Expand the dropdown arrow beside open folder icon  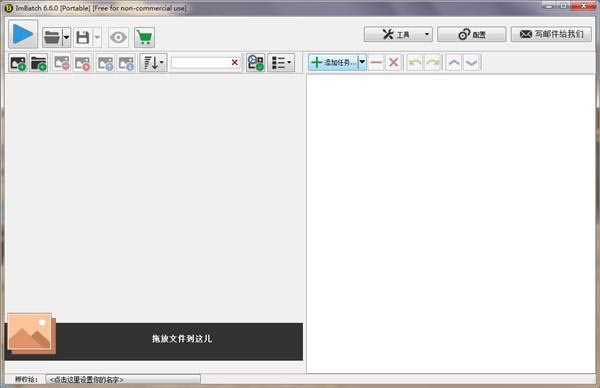(x=66, y=37)
